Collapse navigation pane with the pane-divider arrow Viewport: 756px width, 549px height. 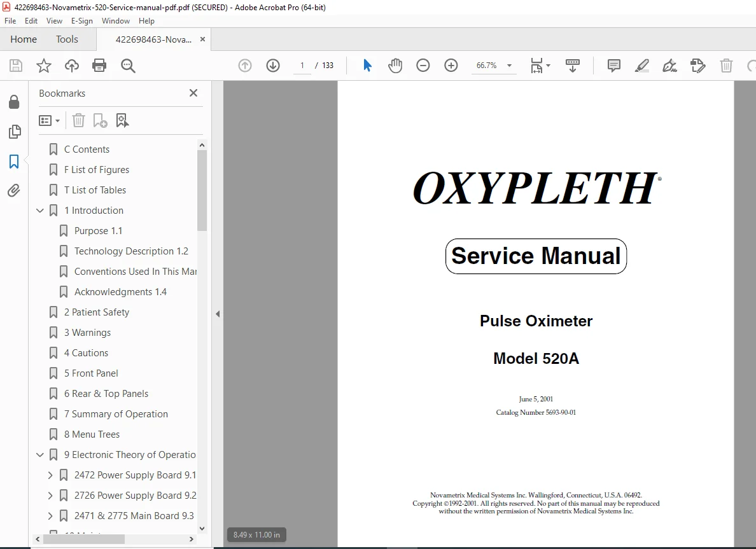pos(218,314)
